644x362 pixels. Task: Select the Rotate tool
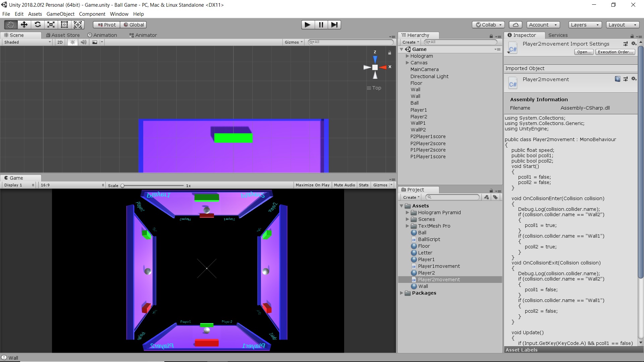pos(37,24)
